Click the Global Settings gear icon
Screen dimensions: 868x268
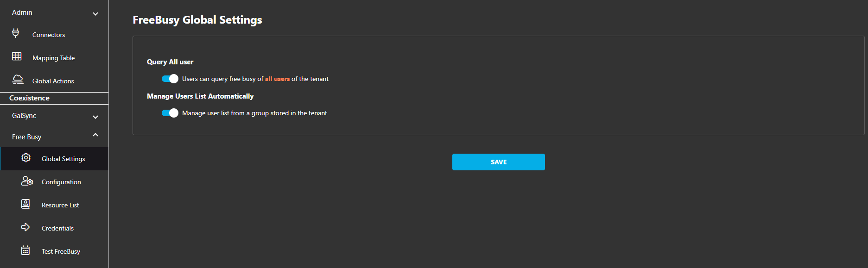tap(26, 158)
